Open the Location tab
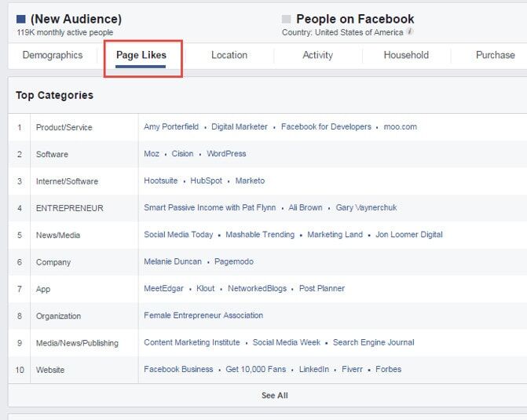The width and height of the screenshot is (527, 420). click(229, 55)
